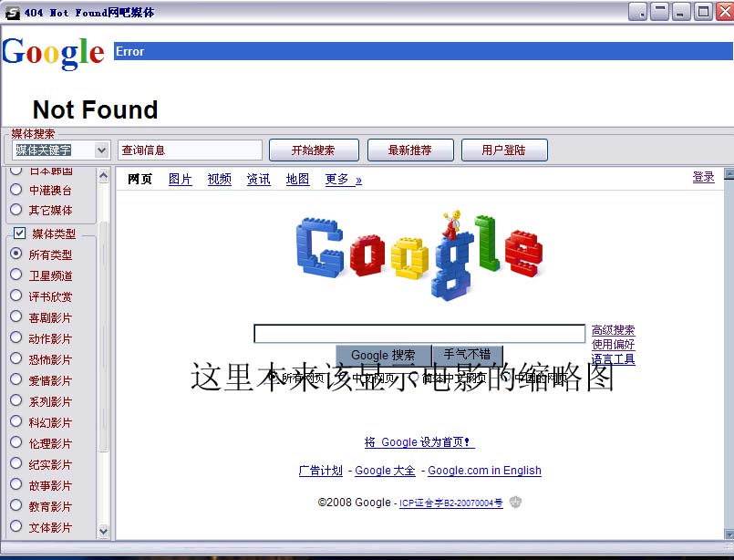Click the 用户登陆 button
This screenshot has height=560, width=734.
pos(503,150)
